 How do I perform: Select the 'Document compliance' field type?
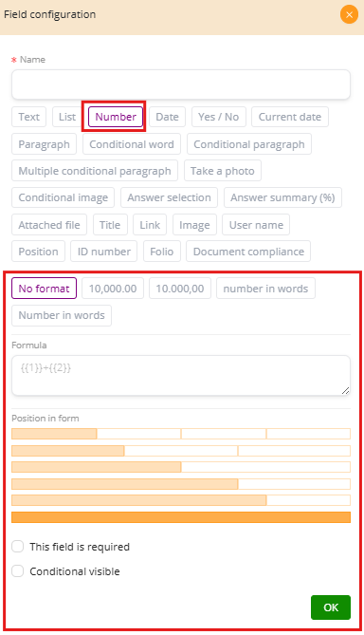(x=248, y=252)
